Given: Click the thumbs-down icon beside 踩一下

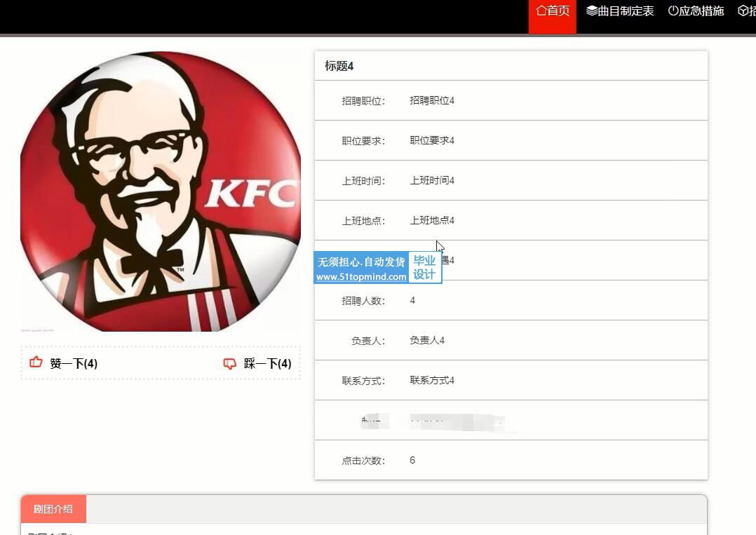Looking at the screenshot, I should tap(230, 363).
